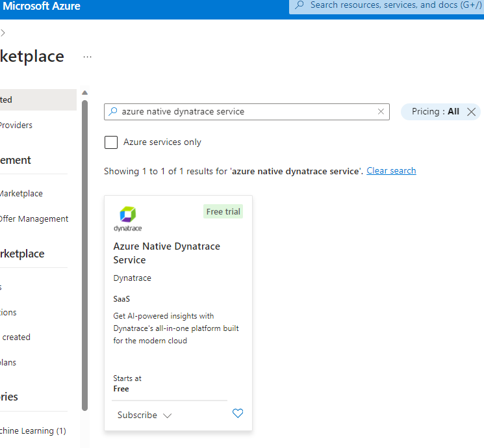This screenshot has width=484, height=448.
Task: Go to the Microsoft Azure home title
Action: (40, 7)
